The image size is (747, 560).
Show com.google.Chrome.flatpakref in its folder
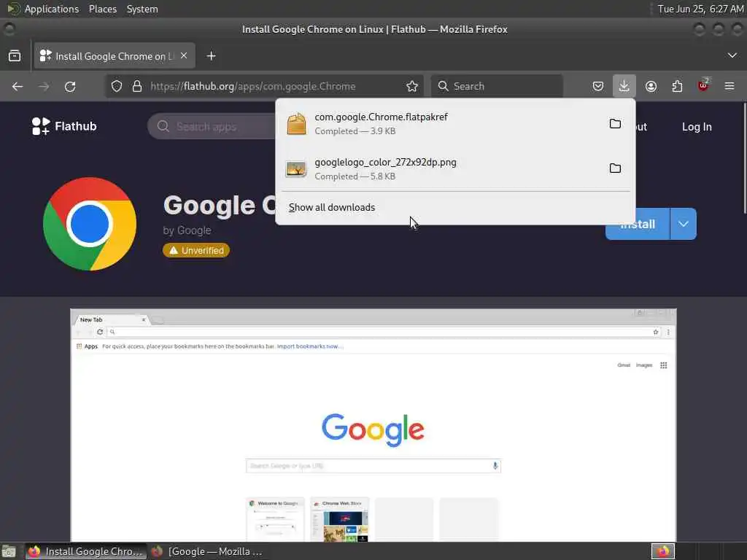point(615,124)
